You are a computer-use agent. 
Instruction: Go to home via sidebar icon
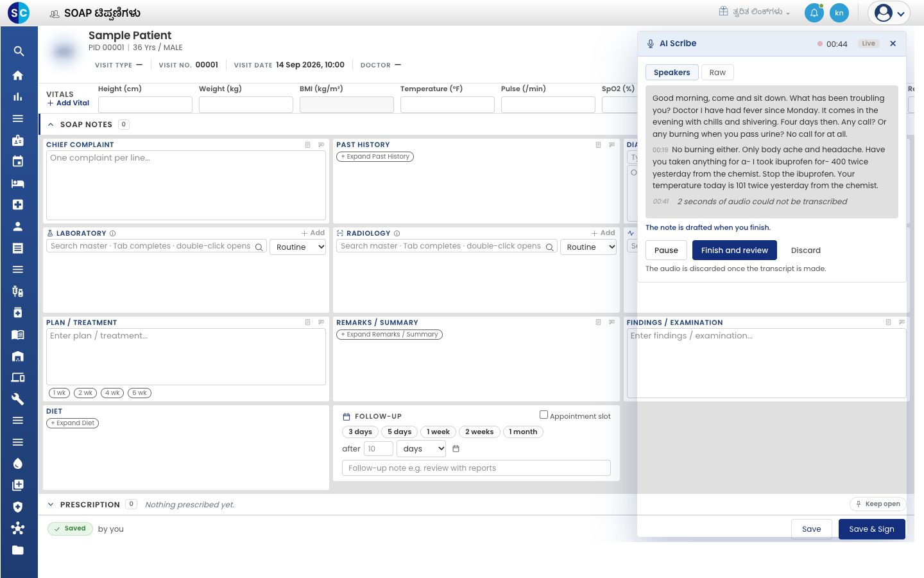coord(18,75)
